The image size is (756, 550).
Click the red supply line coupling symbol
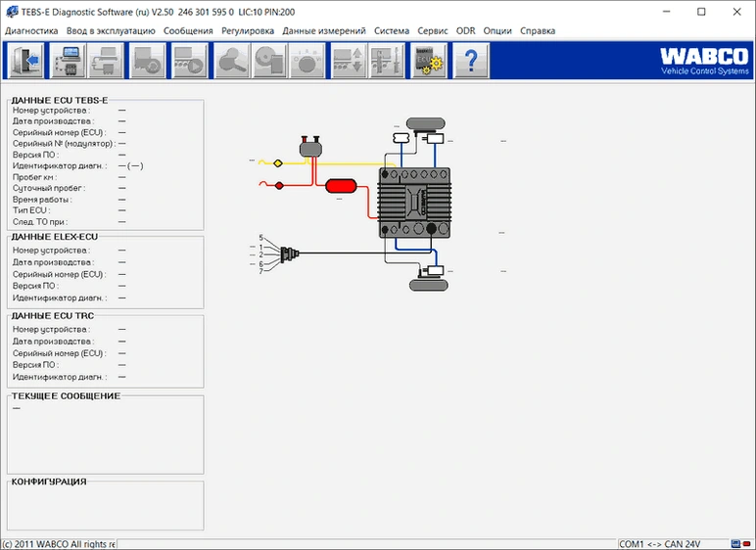pos(279,186)
